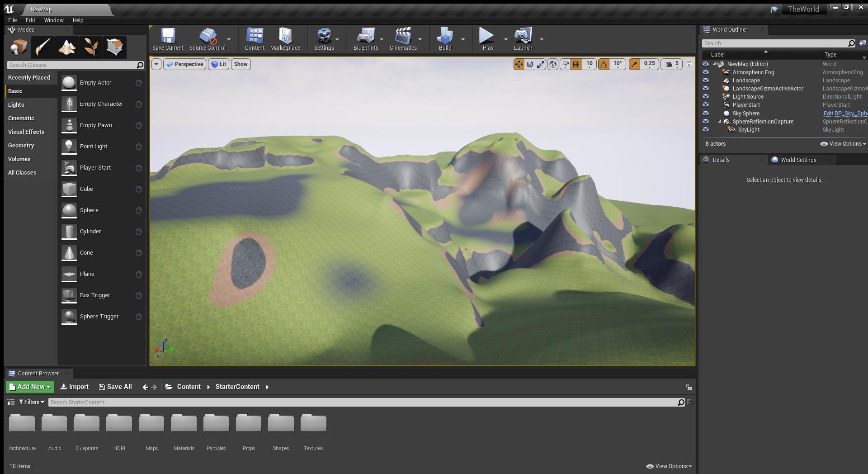The image size is (868, 474).
Task: Open Foliage mode leaf icon
Action: (90, 47)
